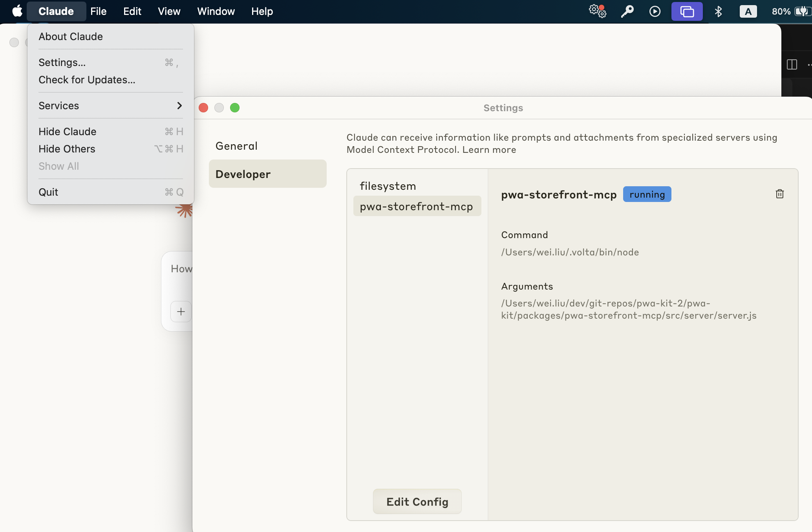Image resolution: width=812 pixels, height=532 pixels.
Task: Open the key-shaped password menu bar icon
Action: coord(627,11)
